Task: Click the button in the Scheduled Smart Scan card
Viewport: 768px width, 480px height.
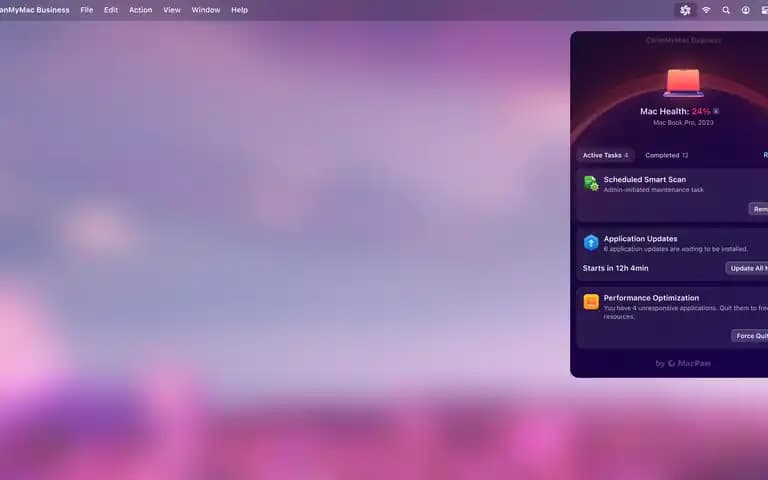Action: pyautogui.click(x=758, y=209)
